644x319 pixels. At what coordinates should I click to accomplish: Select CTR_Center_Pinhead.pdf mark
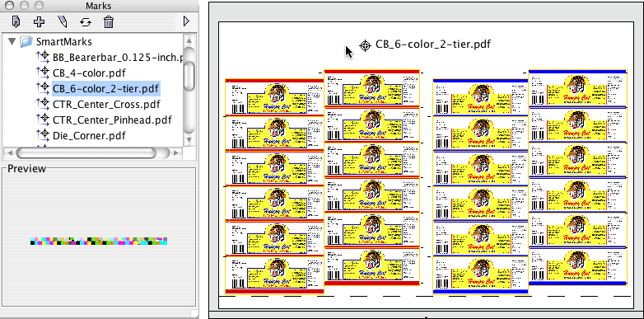tap(112, 120)
